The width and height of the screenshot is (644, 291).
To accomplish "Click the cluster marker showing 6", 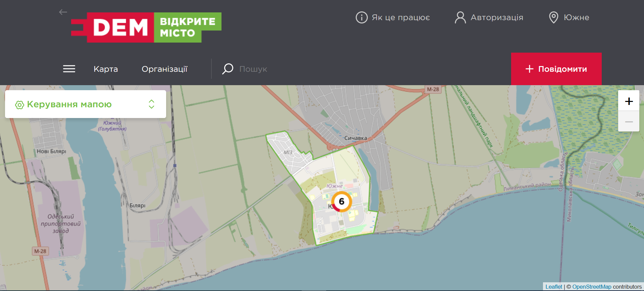I will click(x=341, y=201).
